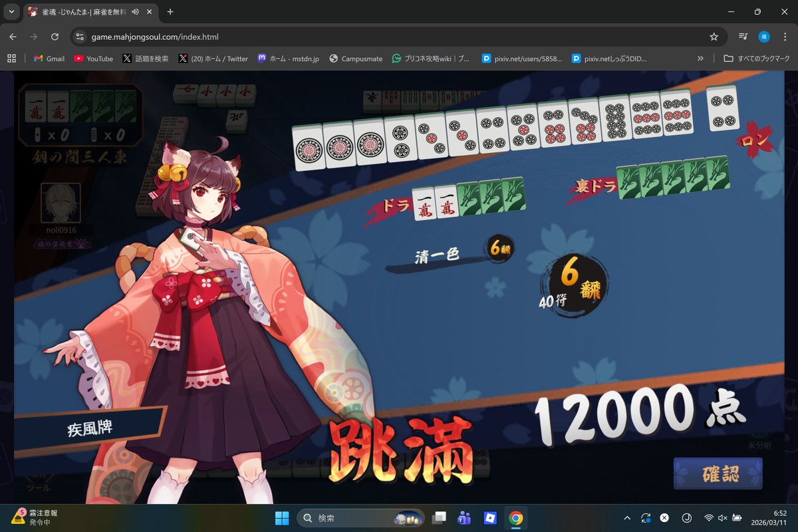The width and height of the screenshot is (798, 532).
Task: Click the 未分析 label near confirm
Action: [x=759, y=446]
